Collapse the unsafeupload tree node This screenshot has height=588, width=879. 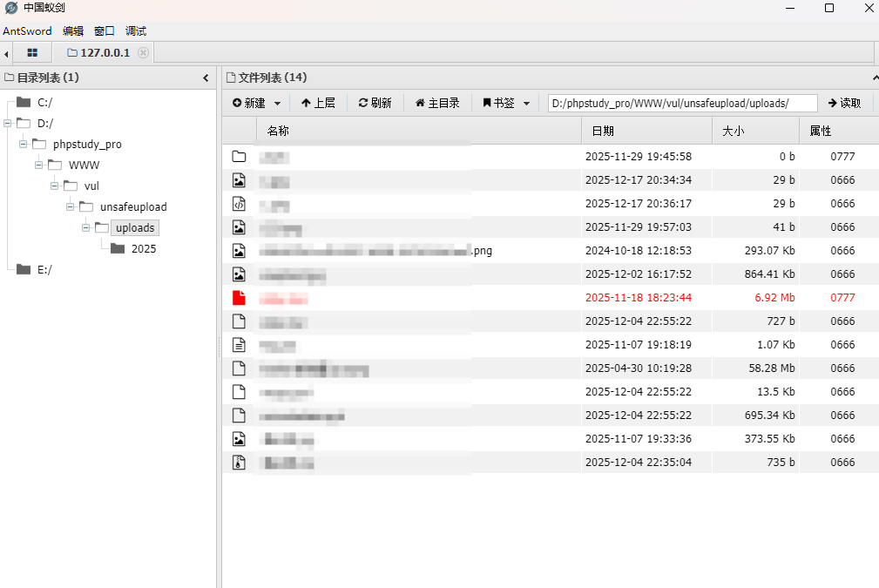(70, 206)
